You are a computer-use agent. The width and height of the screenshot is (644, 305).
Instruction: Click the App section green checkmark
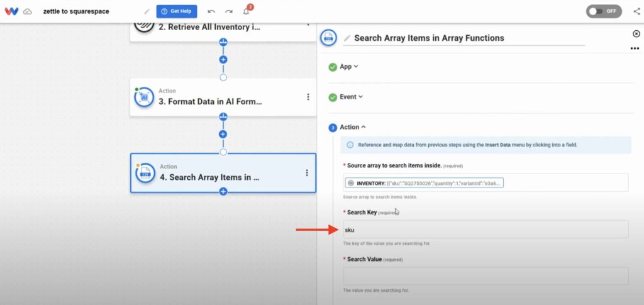[333, 67]
